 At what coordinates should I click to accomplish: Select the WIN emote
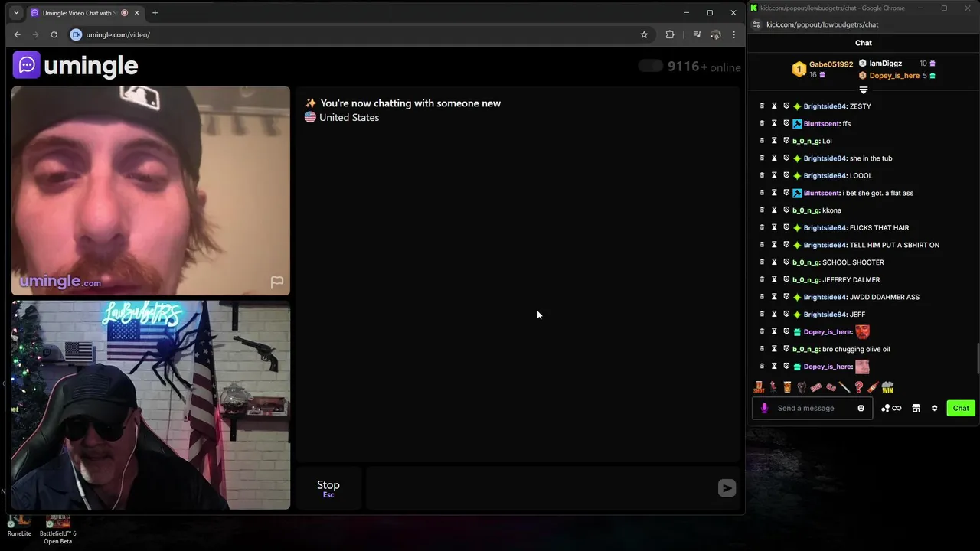(887, 387)
